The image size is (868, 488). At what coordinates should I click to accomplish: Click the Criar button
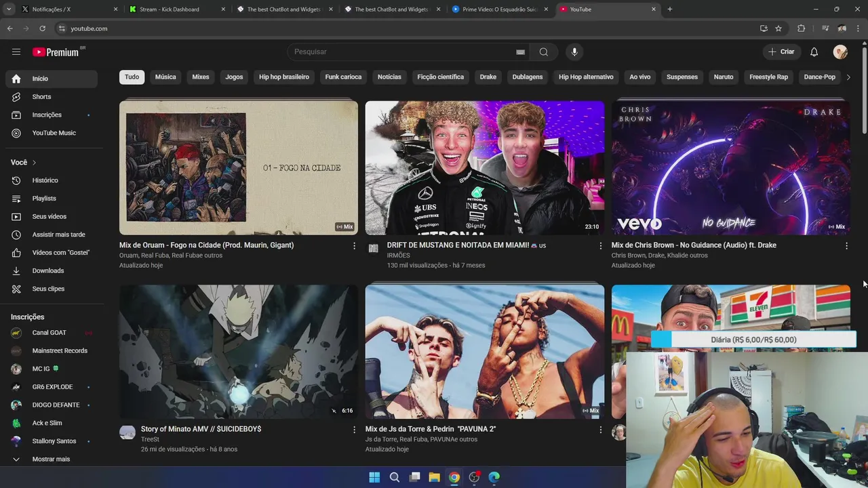[781, 52]
